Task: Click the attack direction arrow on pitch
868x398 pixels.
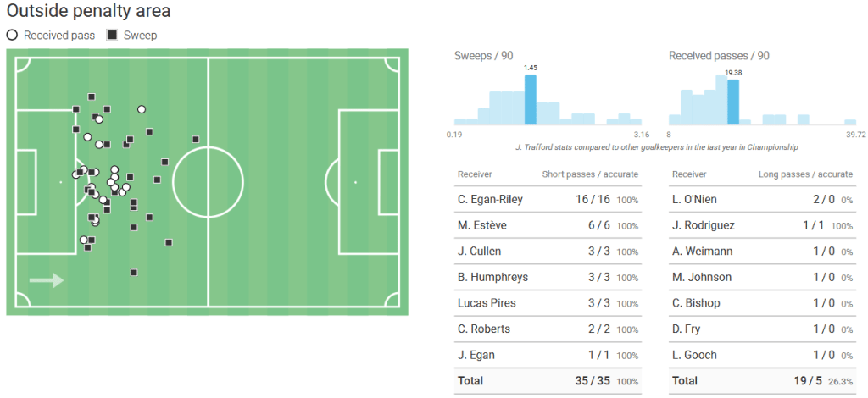Action: [47, 280]
